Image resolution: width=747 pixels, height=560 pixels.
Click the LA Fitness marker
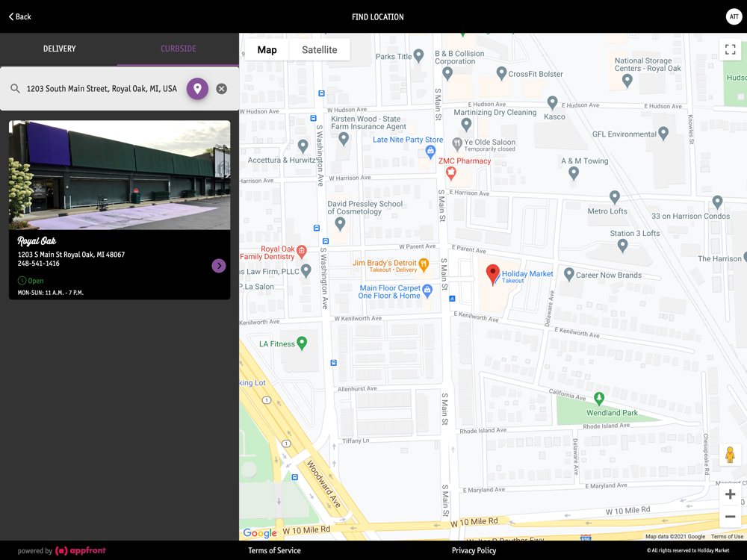(x=302, y=343)
